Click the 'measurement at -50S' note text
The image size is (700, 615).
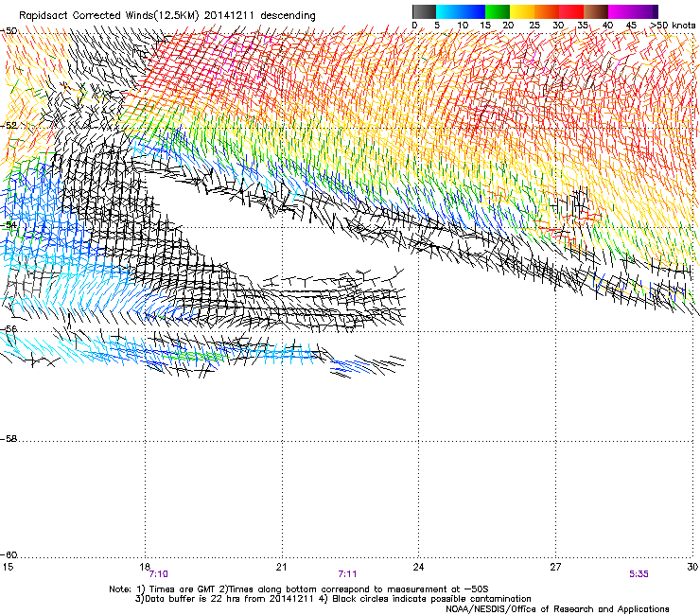[436, 589]
